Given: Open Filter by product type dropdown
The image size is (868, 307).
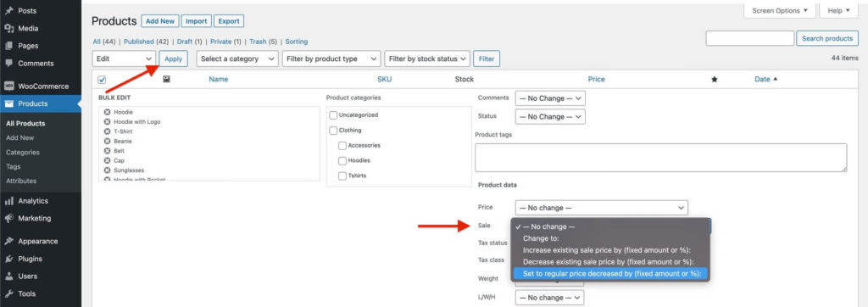Looking at the screenshot, I should pyautogui.click(x=331, y=59).
